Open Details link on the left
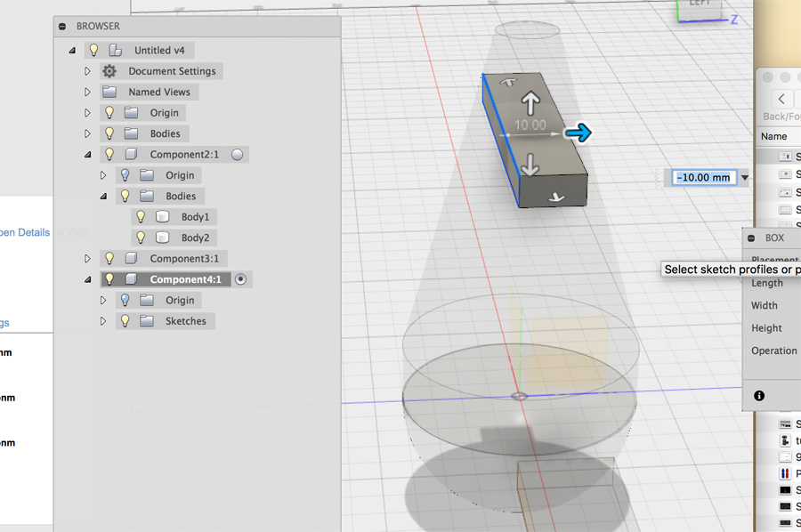 pyautogui.click(x=25, y=233)
